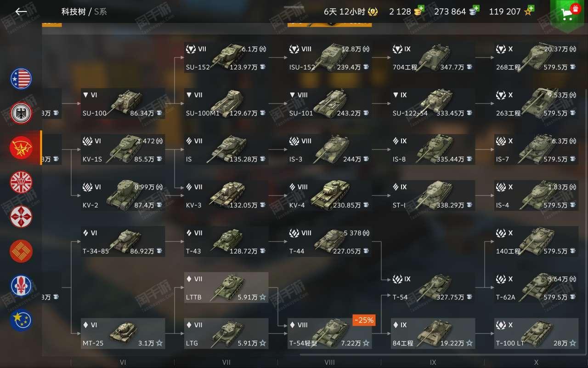Viewport: 588px width, 368px height.
Task: Select the UK nation flag icon
Action: [x=21, y=182]
